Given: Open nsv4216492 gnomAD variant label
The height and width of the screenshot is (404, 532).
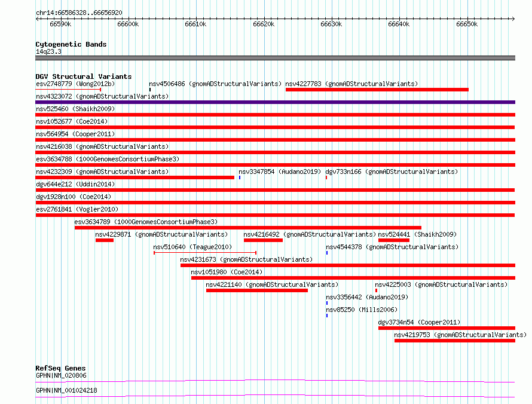Looking at the screenshot, I should pos(310,234).
